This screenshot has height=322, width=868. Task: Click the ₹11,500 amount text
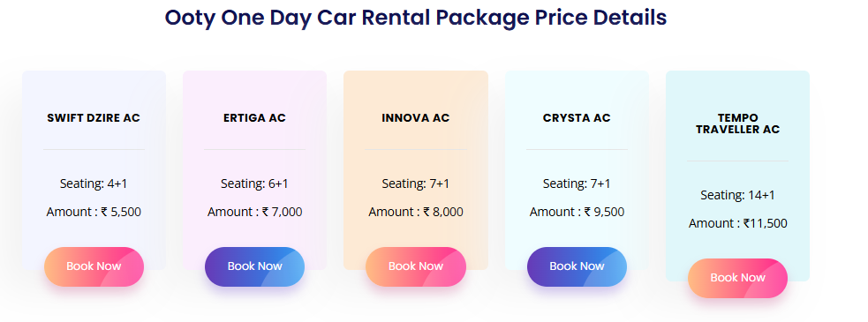pyautogui.click(x=766, y=223)
